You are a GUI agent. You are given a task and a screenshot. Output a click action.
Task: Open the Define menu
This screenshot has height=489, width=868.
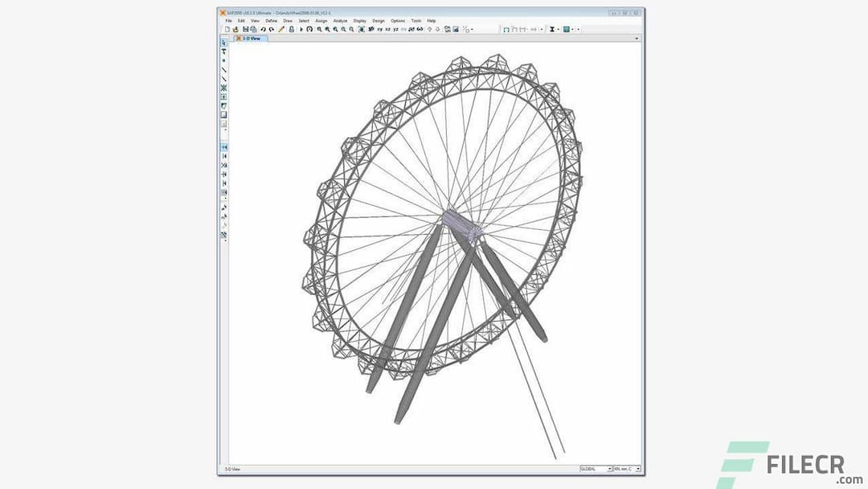click(x=271, y=20)
